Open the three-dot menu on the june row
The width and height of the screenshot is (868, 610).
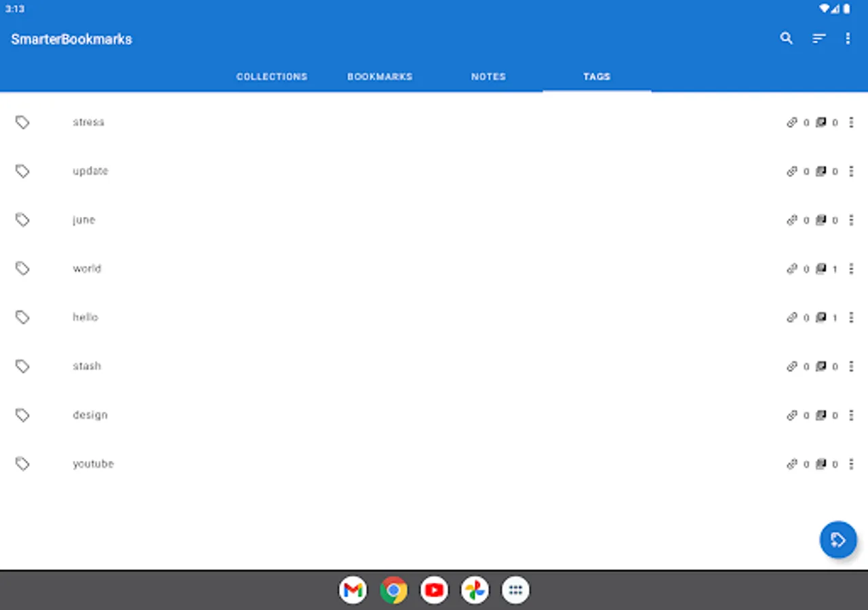pos(852,220)
